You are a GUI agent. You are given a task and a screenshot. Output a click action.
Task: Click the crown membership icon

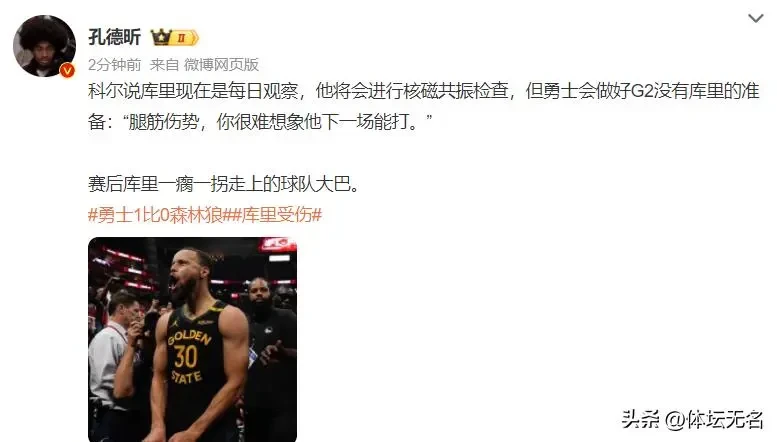coord(161,37)
